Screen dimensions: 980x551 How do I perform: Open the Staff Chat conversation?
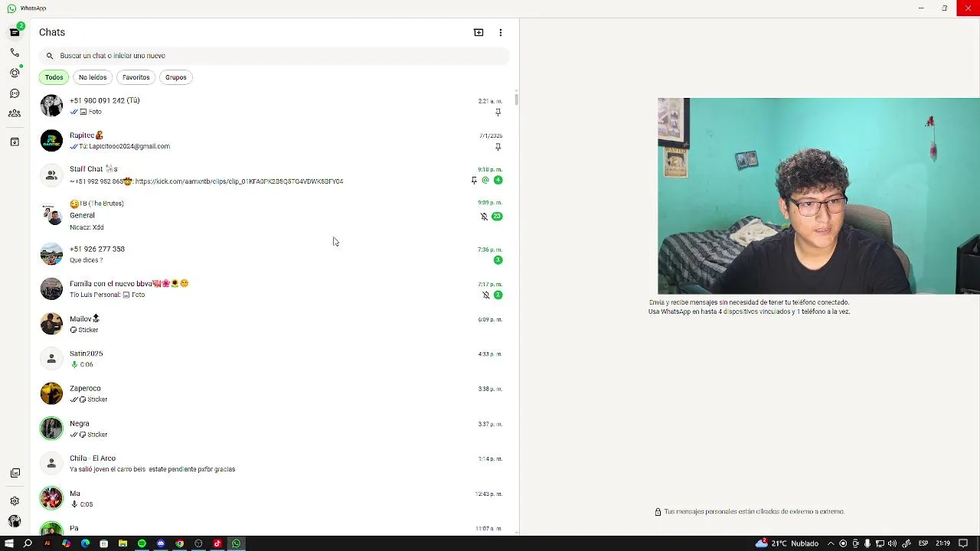tap(274, 175)
